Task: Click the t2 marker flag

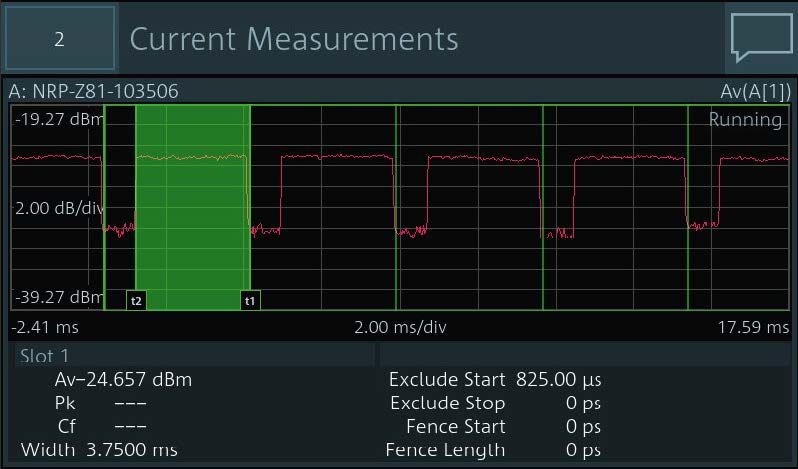Action: 136,299
